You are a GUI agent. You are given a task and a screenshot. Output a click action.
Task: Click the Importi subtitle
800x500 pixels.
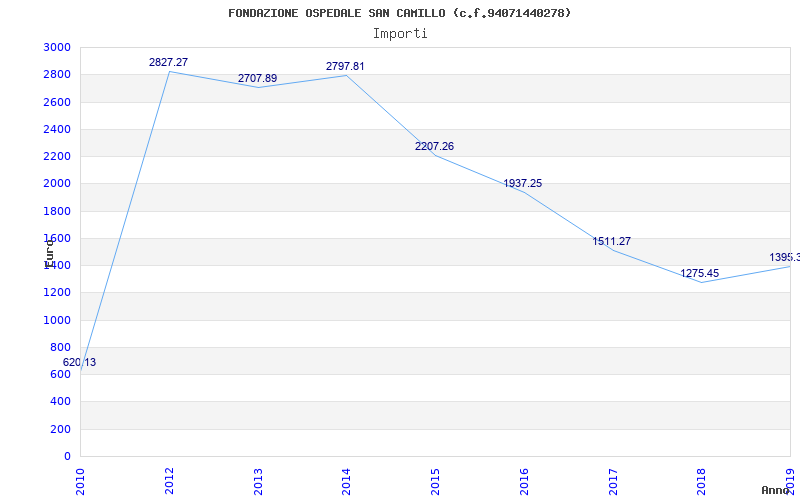400,34
